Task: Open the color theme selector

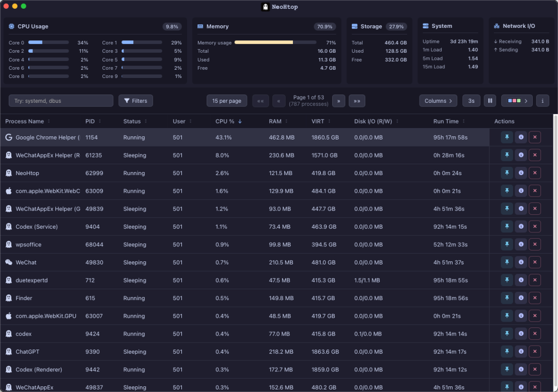Action: click(517, 101)
